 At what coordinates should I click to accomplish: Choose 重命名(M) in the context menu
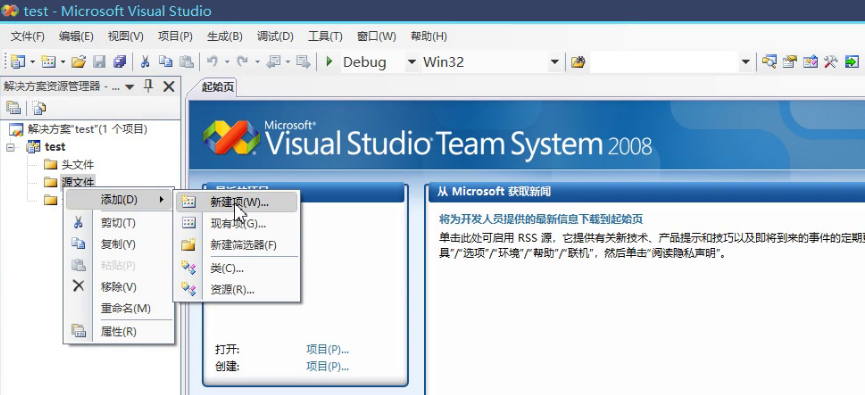coord(119,308)
